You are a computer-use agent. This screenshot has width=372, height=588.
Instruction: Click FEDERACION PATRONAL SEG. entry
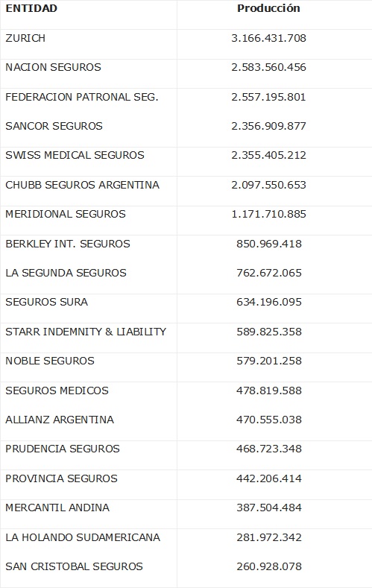click(82, 97)
